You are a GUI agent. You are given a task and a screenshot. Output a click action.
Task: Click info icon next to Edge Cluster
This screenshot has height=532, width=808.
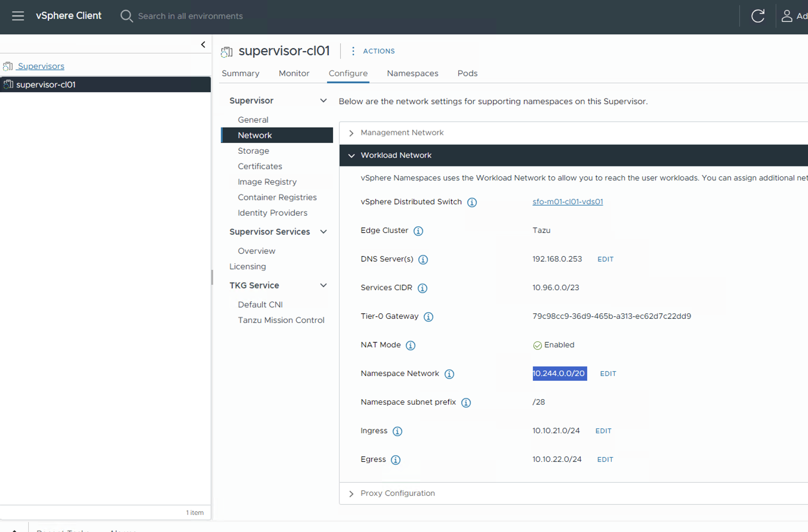[x=418, y=231]
